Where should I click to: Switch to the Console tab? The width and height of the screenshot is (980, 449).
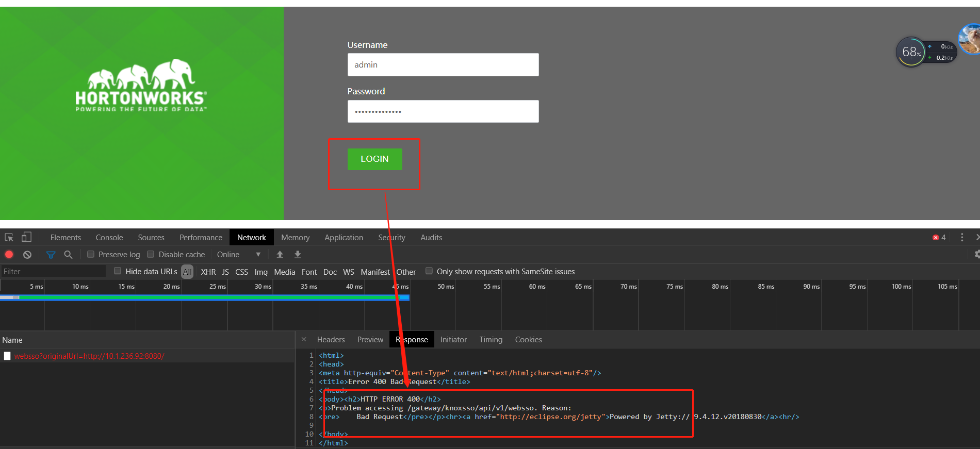(x=109, y=237)
